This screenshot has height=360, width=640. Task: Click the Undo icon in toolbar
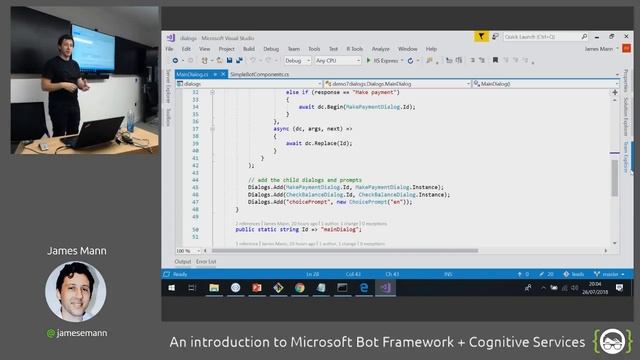click(x=253, y=60)
